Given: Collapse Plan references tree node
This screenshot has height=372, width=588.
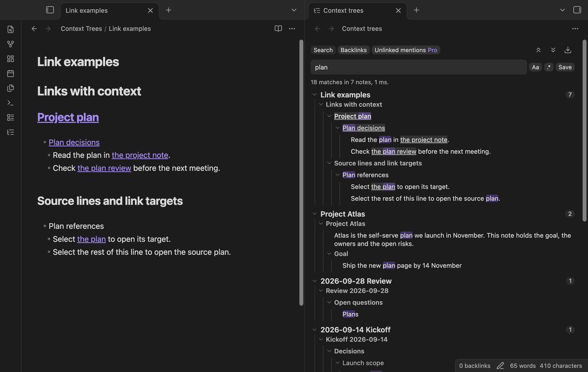Looking at the screenshot, I should coord(338,175).
